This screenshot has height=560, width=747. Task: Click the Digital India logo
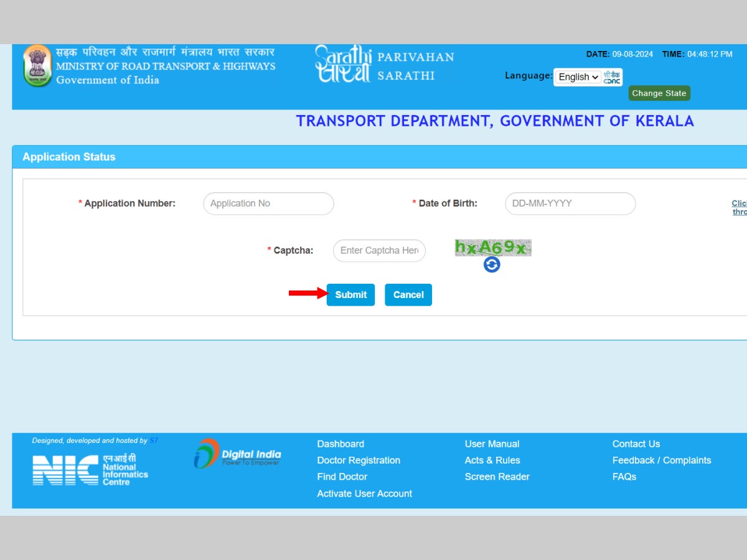point(238,454)
